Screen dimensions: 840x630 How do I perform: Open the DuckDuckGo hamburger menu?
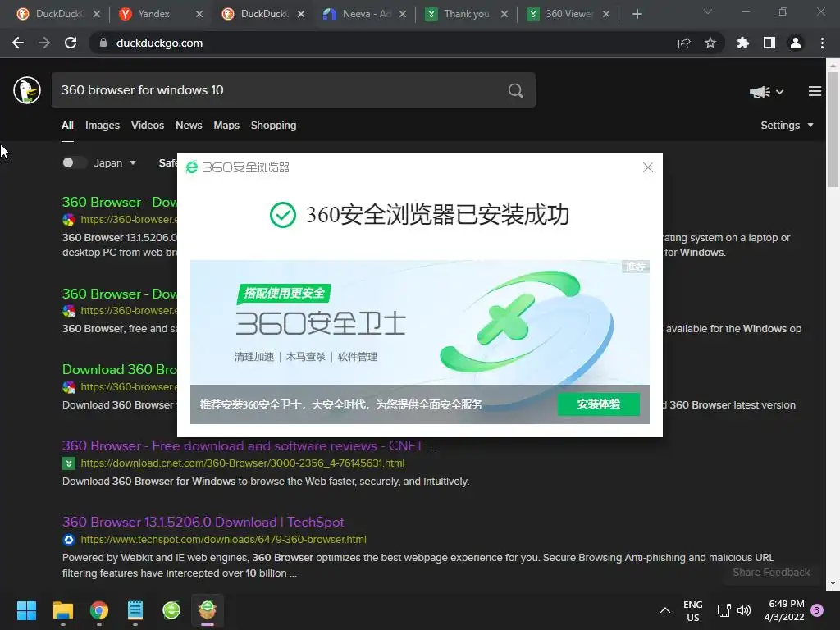click(815, 92)
